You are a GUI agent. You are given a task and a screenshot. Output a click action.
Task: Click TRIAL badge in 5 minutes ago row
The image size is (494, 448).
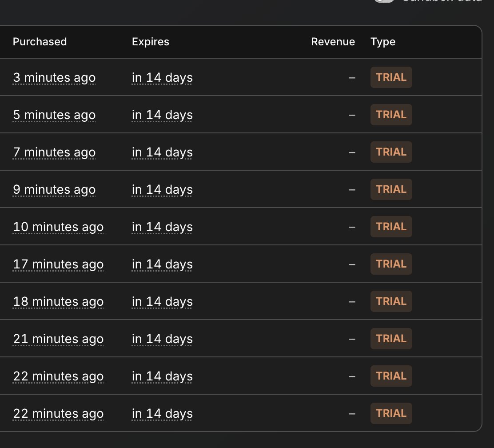(x=391, y=114)
